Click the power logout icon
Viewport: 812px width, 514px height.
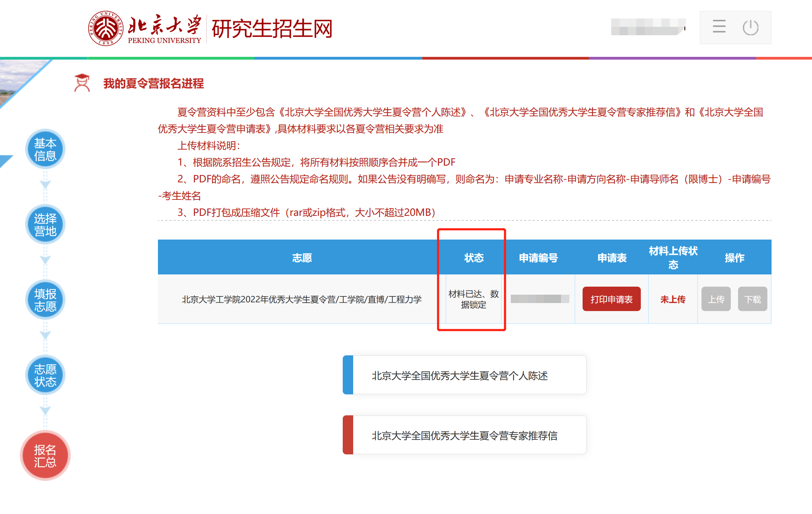click(x=750, y=28)
